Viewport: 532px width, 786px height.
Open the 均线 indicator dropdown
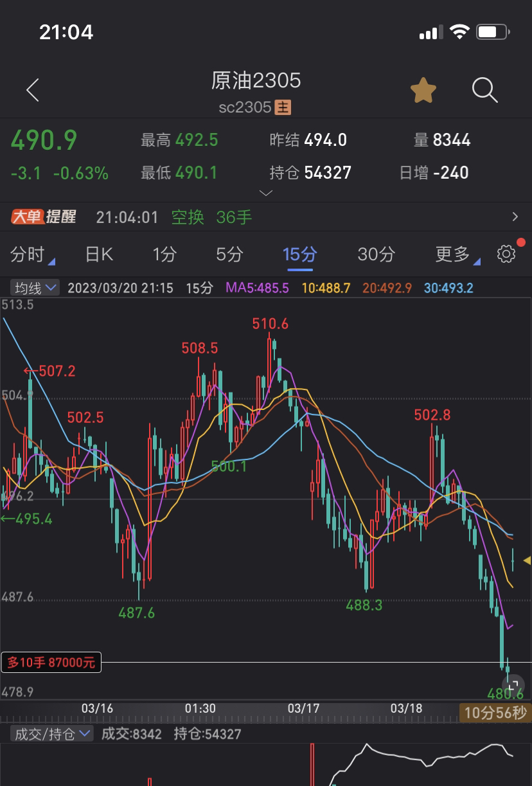point(36,287)
